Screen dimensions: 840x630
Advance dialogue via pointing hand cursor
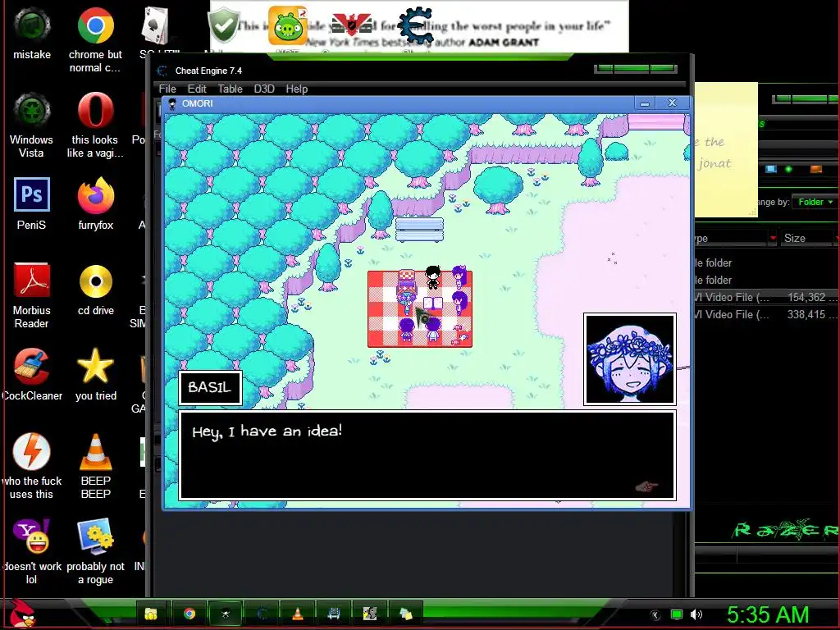[646, 487]
